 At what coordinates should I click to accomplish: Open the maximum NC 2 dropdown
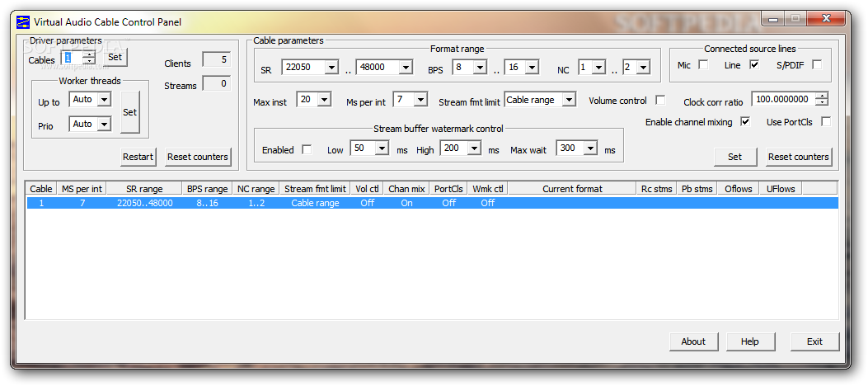(643, 68)
